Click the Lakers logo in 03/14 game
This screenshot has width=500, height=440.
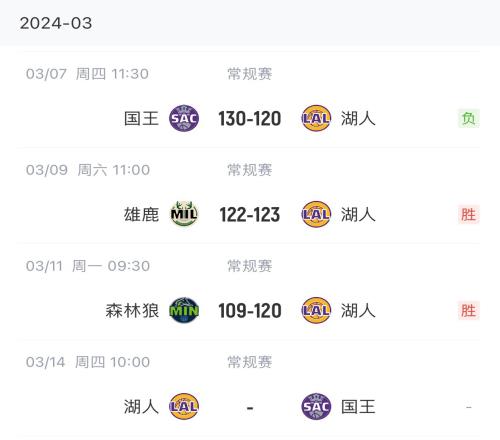[184, 406]
